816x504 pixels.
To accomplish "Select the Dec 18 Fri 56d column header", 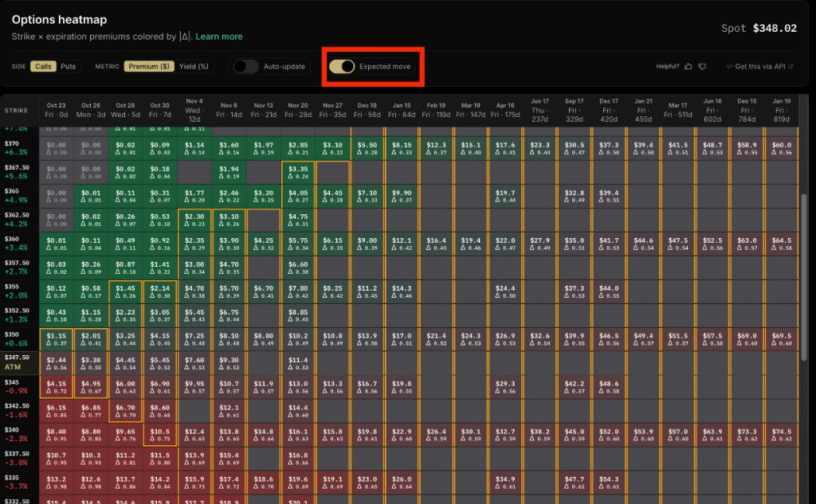I will point(367,110).
